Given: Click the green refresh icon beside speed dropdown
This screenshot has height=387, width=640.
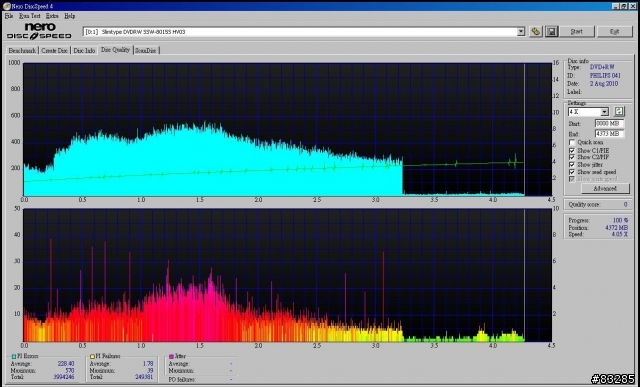Looking at the screenshot, I should [x=619, y=111].
